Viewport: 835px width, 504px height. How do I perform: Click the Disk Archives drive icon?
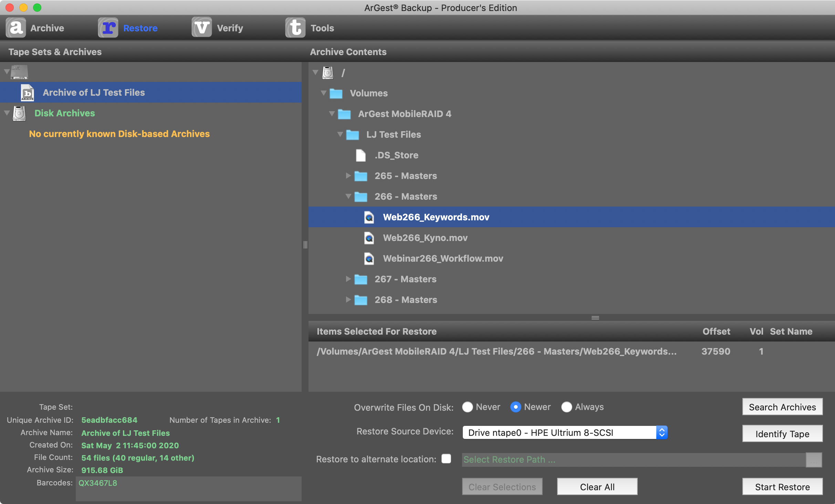(19, 113)
